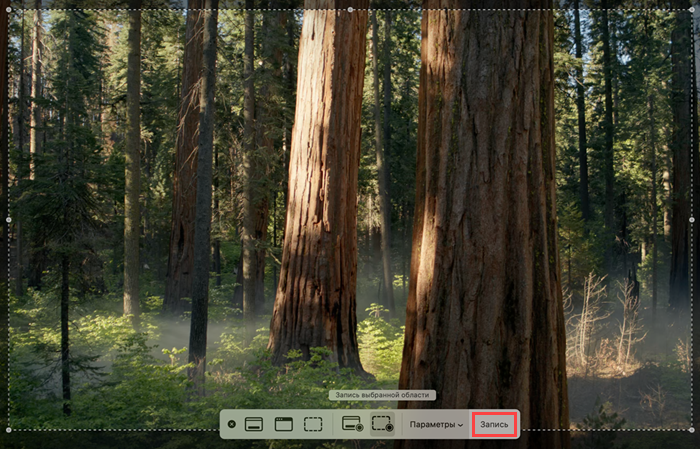The image size is (700, 449).
Task: Select the record entire screen icon
Action: click(x=352, y=424)
